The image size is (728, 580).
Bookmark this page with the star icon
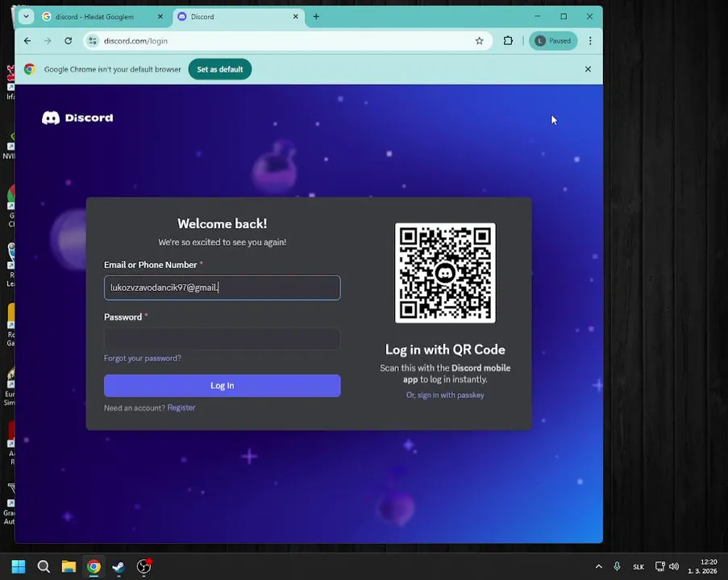479,41
